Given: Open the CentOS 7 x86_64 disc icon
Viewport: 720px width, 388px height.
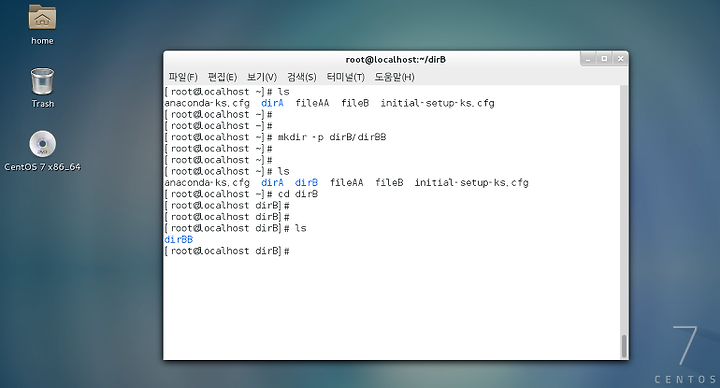Looking at the screenshot, I should pos(42,144).
